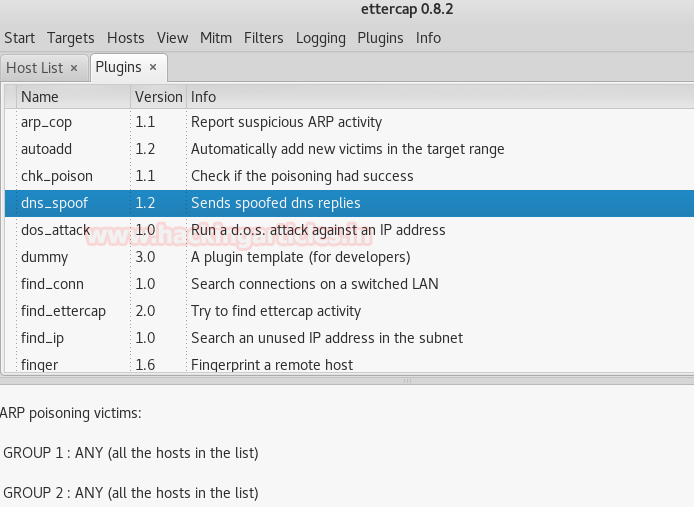Click the pane divider handle above the log
The width and height of the screenshot is (694, 507).
coord(407,381)
